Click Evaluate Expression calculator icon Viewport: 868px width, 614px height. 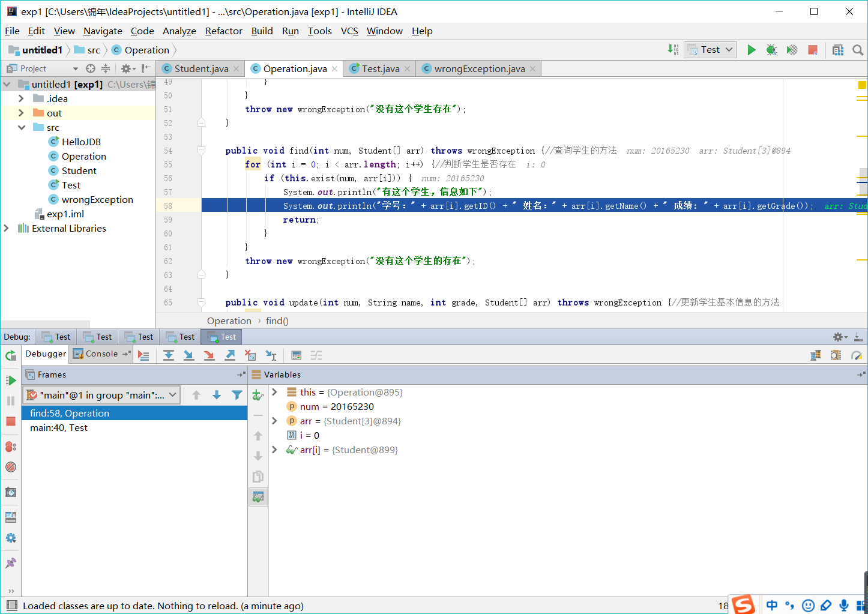[x=296, y=355]
